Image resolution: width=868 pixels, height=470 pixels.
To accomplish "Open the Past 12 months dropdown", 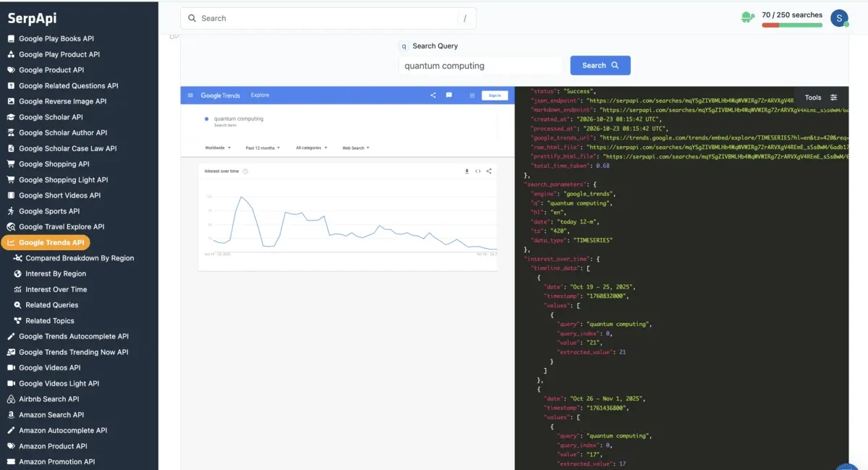I will (x=263, y=148).
